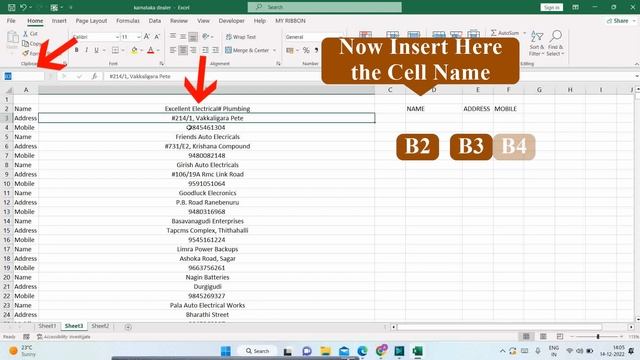The width and height of the screenshot is (640, 360).
Task: Click the Comma Style icon
Action: click(x=317, y=50)
